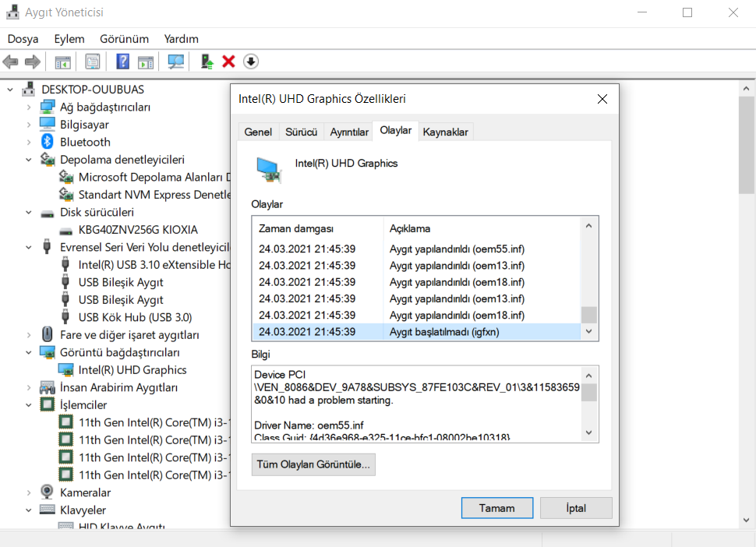The height and width of the screenshot is (547, 756).
Task: Open the Görünüm menu
Action: tap(124, 38)
